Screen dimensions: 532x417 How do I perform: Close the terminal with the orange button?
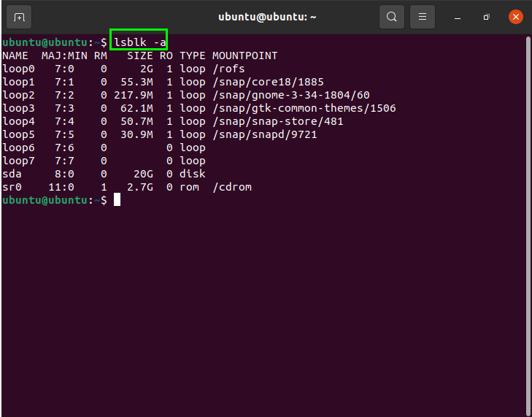(515, 16)
